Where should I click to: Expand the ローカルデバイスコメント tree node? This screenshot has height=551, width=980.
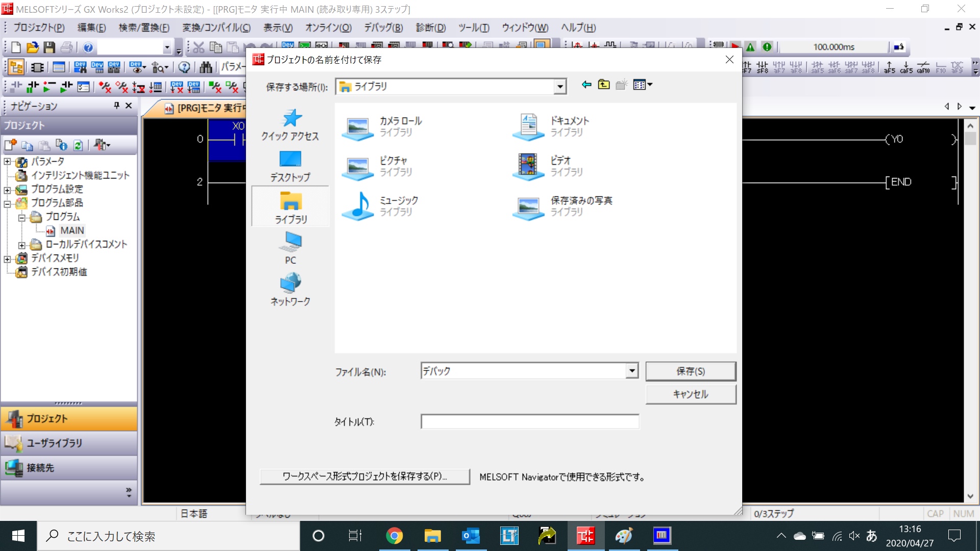coord(21,245)
